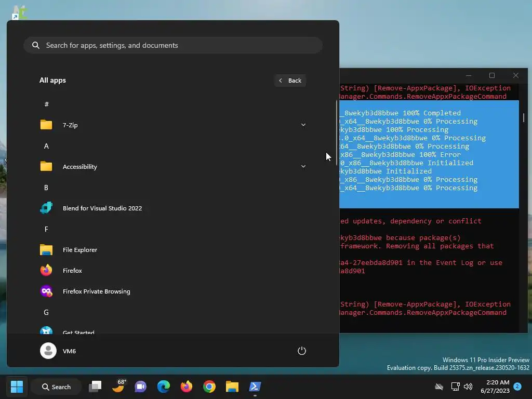The height and width of the screenshot is (399, 532).
Task: Open File Explorer from the taskbar
Action: [x=232, y=387]
